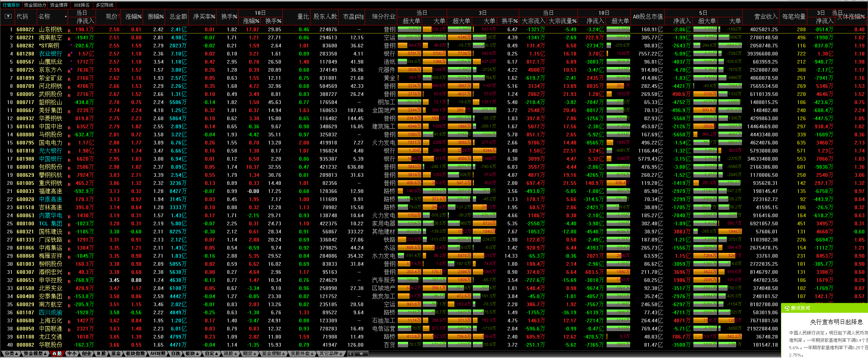
Task: Sort by the 名称 column header
Action: pos(44,17)
